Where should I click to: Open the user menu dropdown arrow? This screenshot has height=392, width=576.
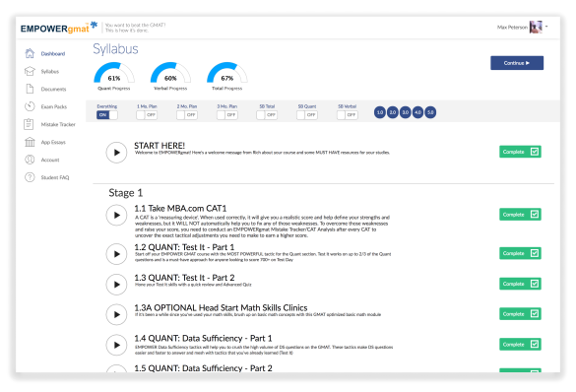[x=546, y=27]
